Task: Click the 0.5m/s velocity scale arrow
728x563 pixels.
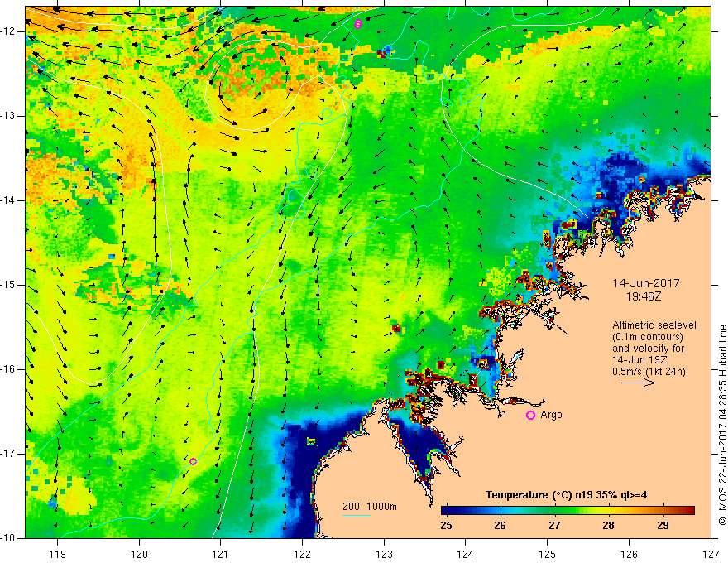Action: pos(638,383)
